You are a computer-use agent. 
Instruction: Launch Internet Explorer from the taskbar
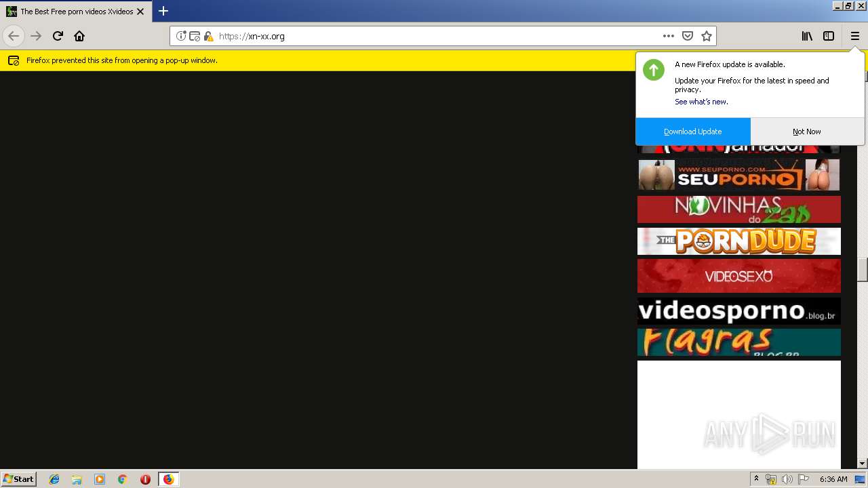[x=55, y=479]
